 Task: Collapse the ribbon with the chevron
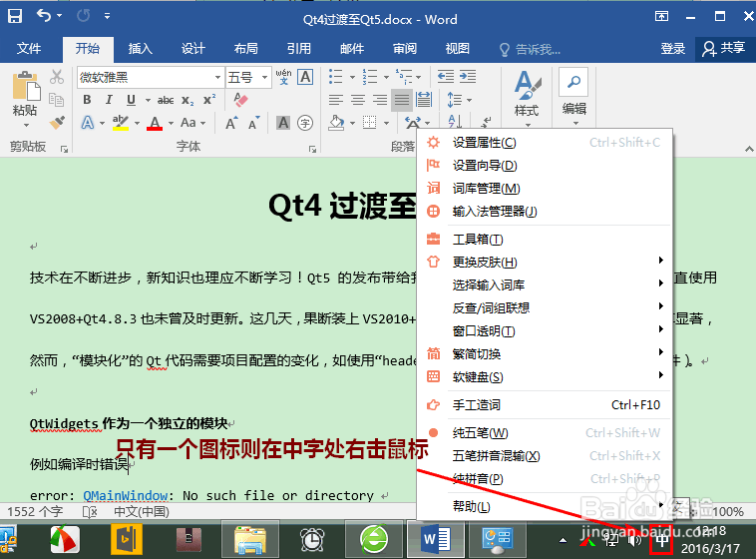pos(749,149)
